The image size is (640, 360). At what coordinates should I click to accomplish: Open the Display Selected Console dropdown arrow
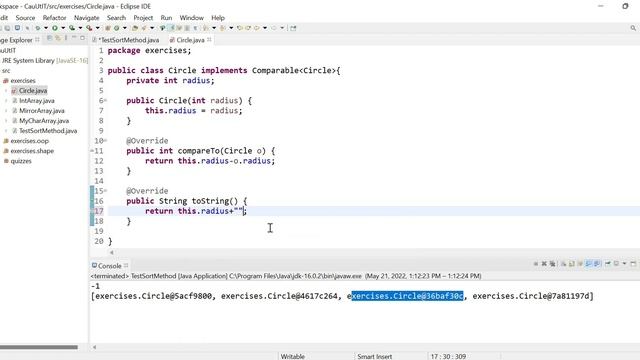624,264
